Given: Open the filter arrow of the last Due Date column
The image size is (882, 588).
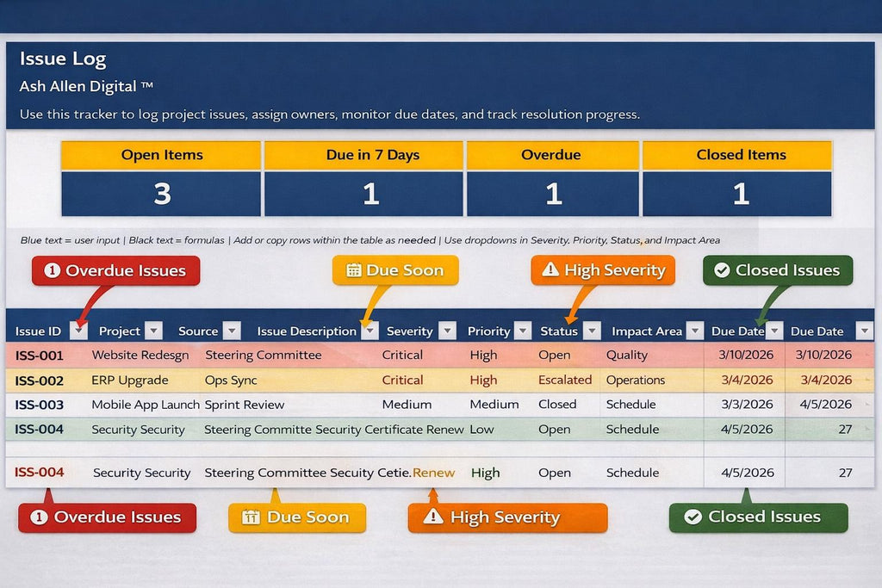Looking at the screenshot, I should (x=864, y=331).
